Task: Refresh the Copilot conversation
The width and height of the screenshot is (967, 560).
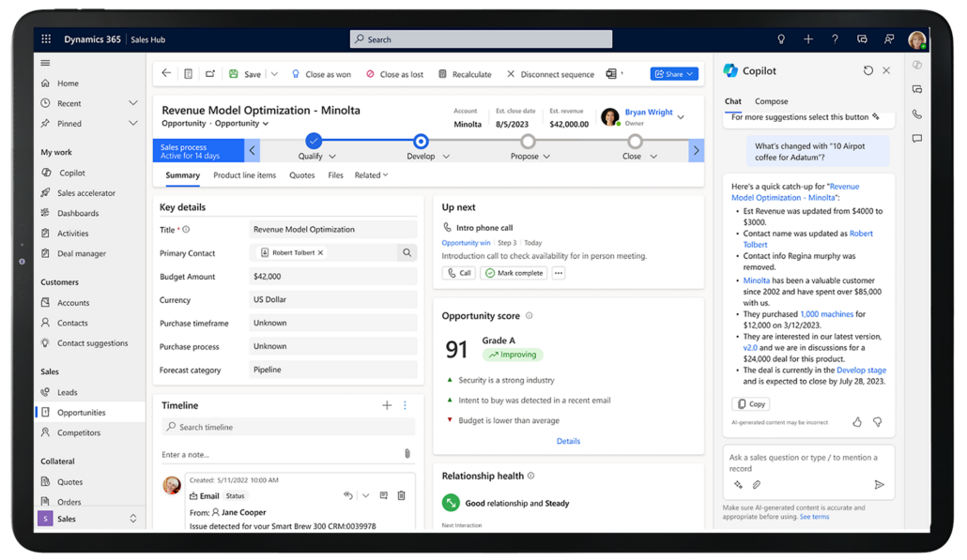Action: pyautogui.click(x=868, y=70)
